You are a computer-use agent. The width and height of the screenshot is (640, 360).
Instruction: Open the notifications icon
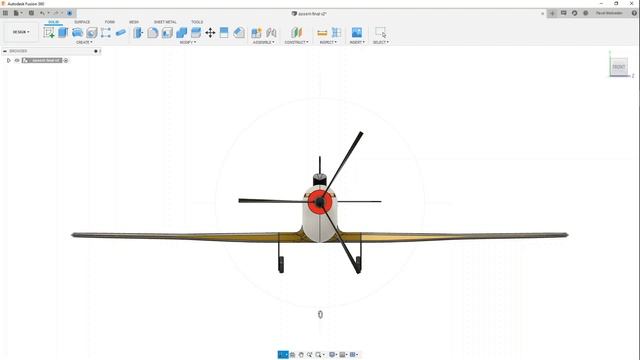[x=585, y=13]
